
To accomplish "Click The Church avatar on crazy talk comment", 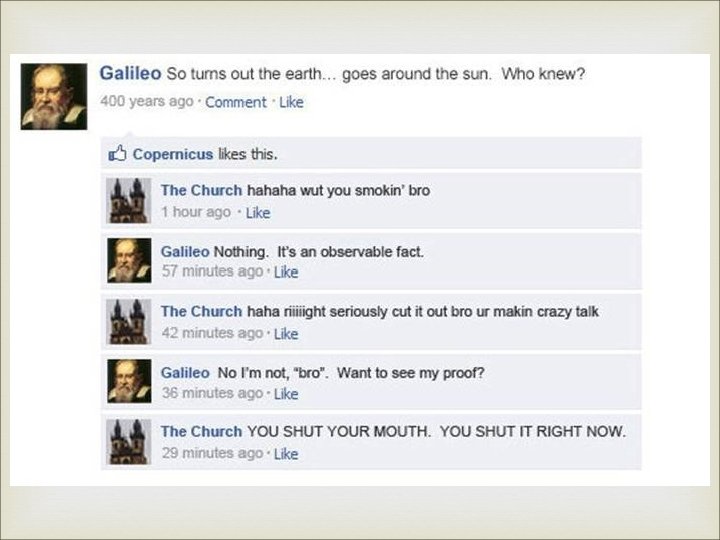I will [x=129, y=322].
